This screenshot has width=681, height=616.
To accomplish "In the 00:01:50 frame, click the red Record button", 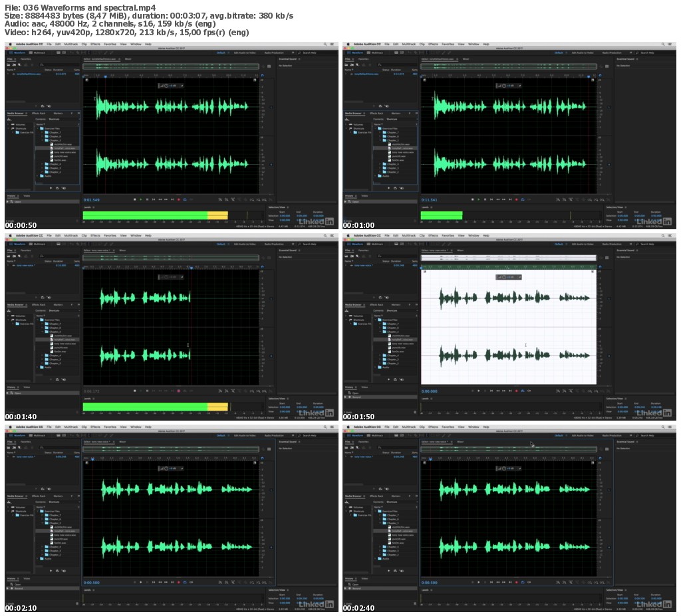I will (516, 391).
